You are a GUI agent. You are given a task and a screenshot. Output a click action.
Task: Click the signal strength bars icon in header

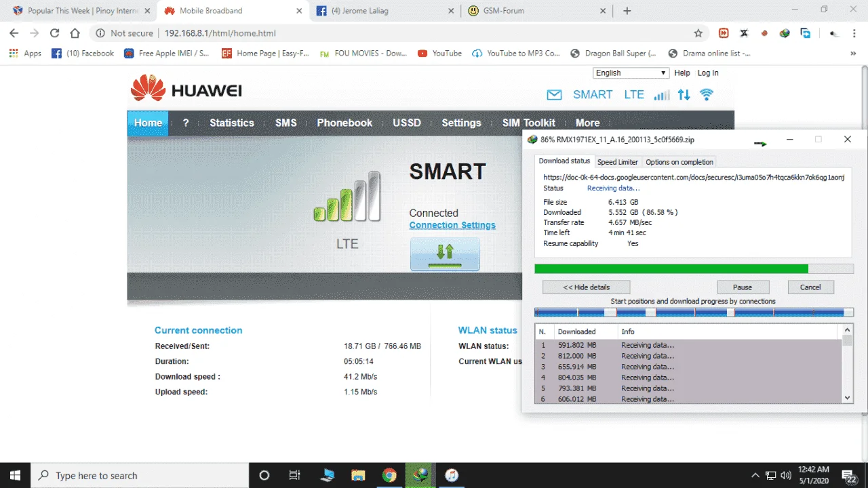662,95
